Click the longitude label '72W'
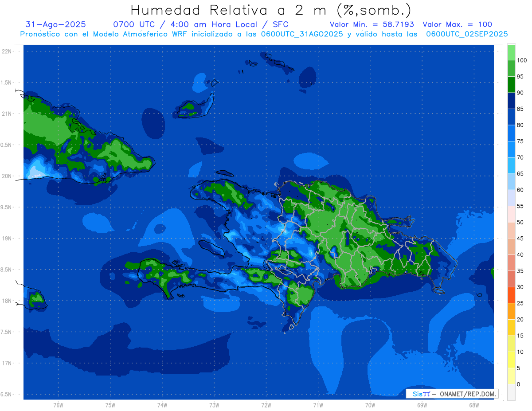 [x=266, y=405]
